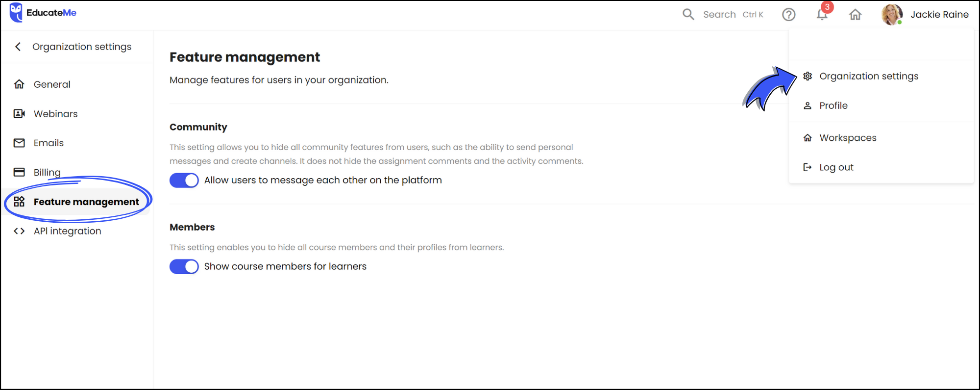Toggle Allow users to message each other
This screenshot has width=980, height=391.
[x=184, y=181]
